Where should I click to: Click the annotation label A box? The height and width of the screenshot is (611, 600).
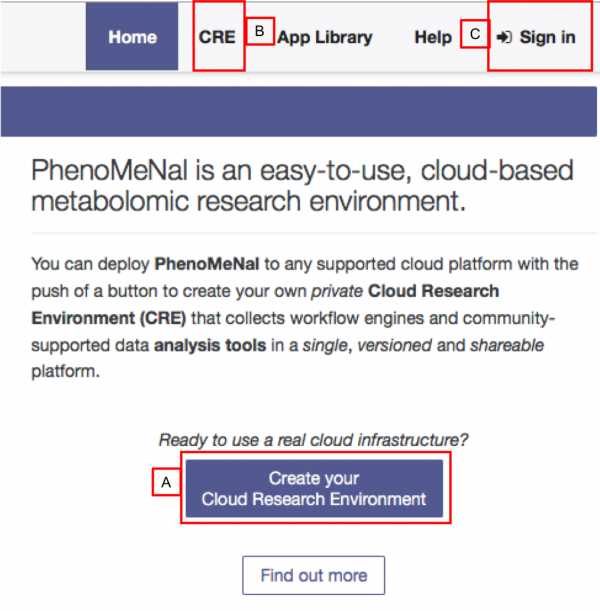point(166,482)
